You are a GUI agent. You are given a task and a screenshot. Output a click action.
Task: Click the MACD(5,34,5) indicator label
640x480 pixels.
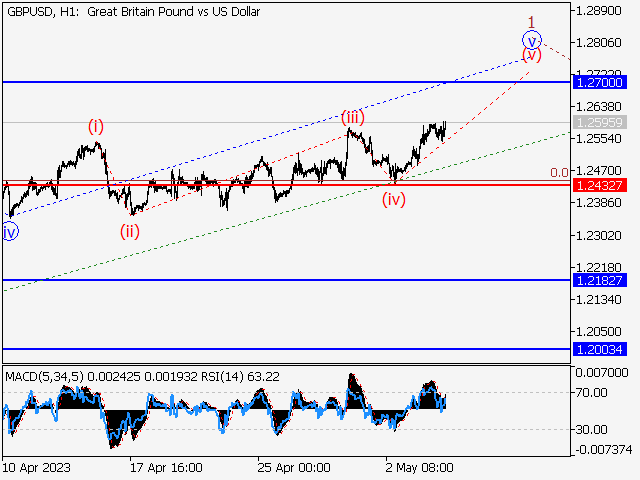tap(44, 376)
